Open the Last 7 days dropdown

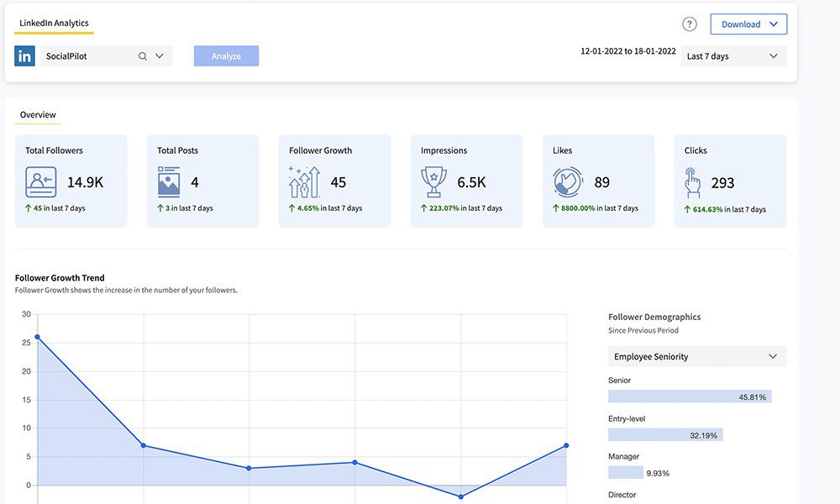(x=732, y=55)
